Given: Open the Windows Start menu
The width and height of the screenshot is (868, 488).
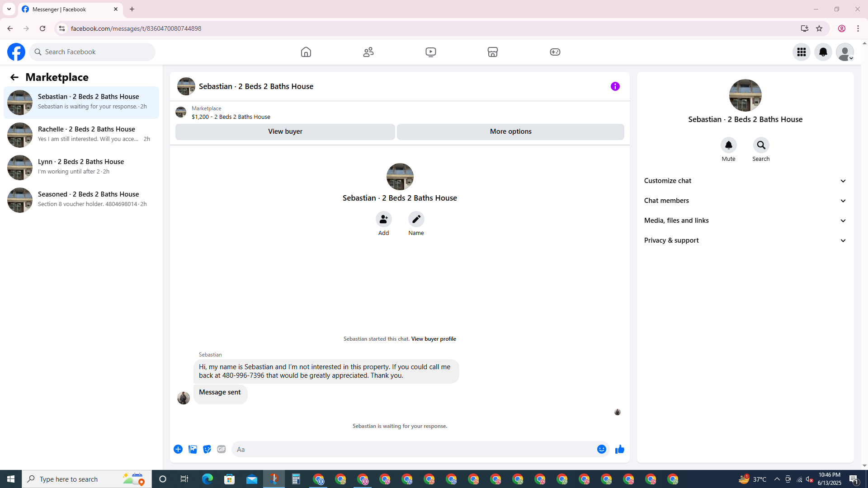Looking at the screenshot, I should click(11, 479).
